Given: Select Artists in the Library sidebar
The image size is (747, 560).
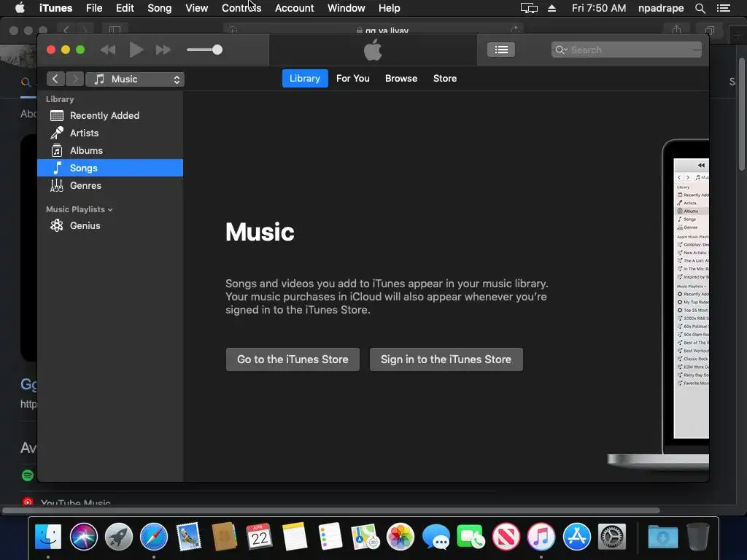Looking at the screenshot, I should pos(110,133).
